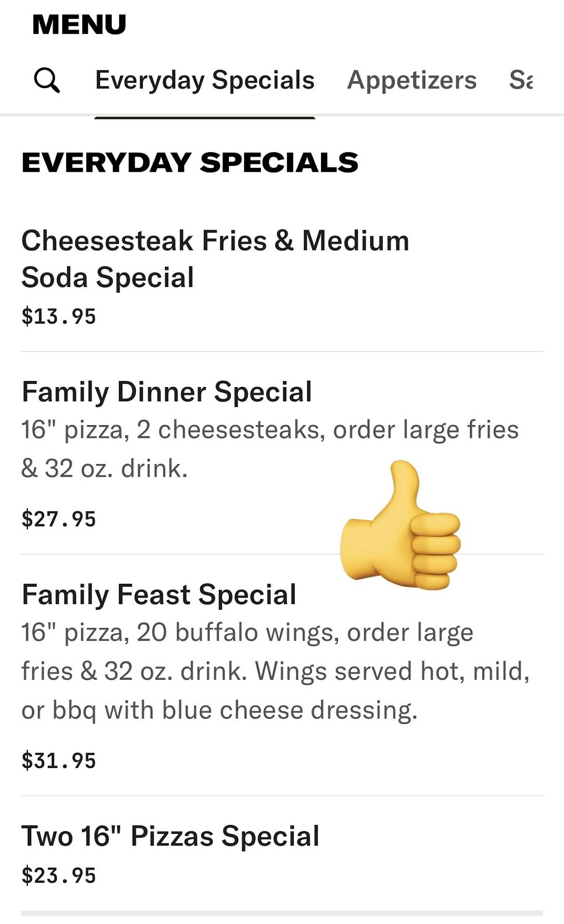
Task: Click the Family Feast wings description
Action: tap(275, 671)
